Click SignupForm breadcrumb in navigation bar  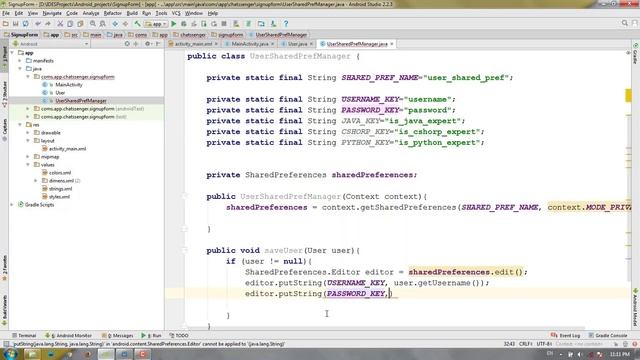pos(21,35)
